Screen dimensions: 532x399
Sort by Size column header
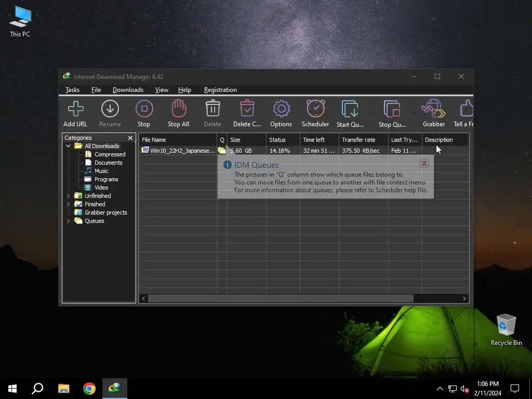[247, 140]
